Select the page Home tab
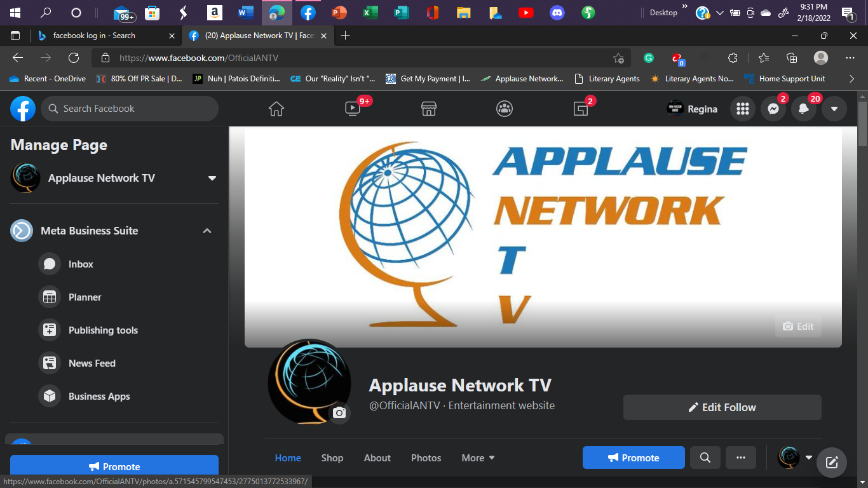Screen dimensions: 868x488 tap(288, 457)
